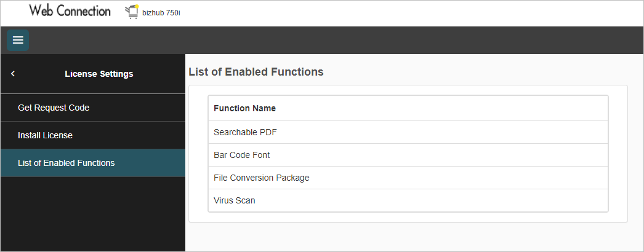
Task: Click the License Settings sidebar title
Action: point(99,74)
